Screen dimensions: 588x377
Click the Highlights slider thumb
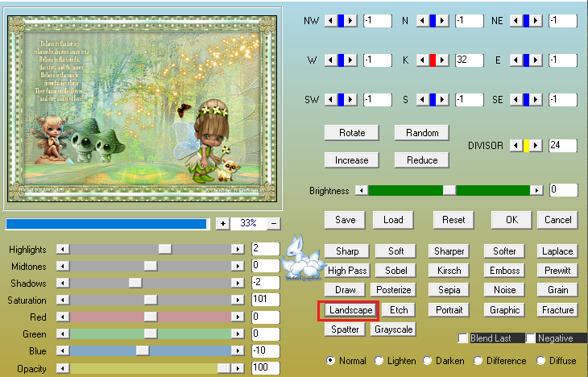point(165,249)
